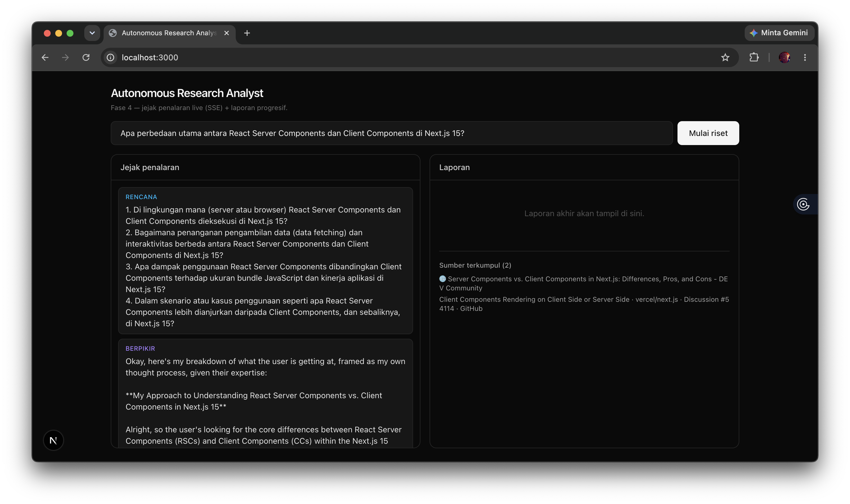Bookmark this page with the star

point(725,57)
